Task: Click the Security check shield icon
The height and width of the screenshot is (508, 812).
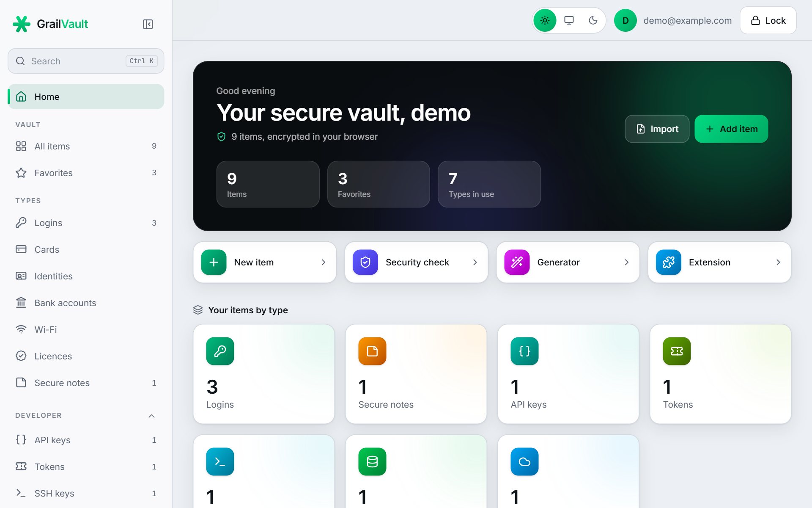Action: (365, 262)
